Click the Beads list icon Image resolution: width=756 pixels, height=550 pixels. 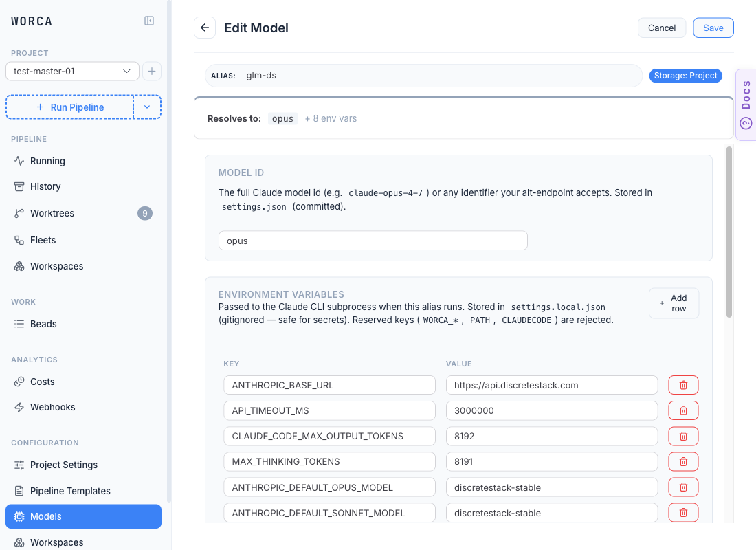point(19,324)
